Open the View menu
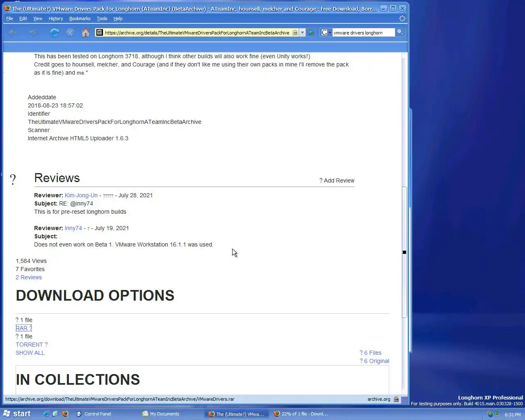 (38, 18)
